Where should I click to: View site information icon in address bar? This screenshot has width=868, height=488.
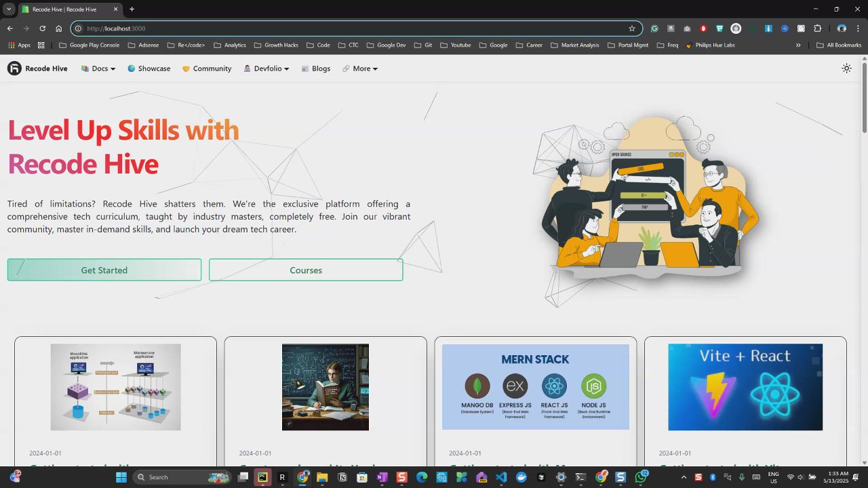[78, 28]
